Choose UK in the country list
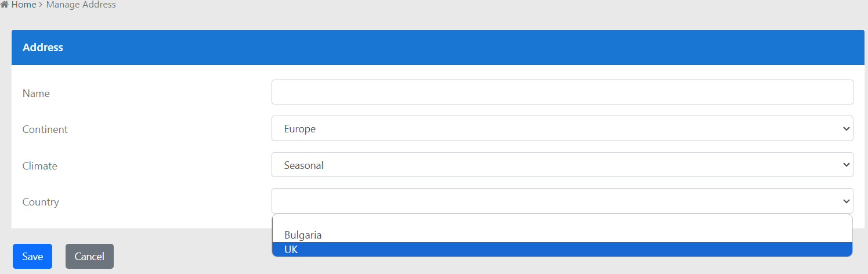Screen dimensions: 868x274 (x=291, y=250)
